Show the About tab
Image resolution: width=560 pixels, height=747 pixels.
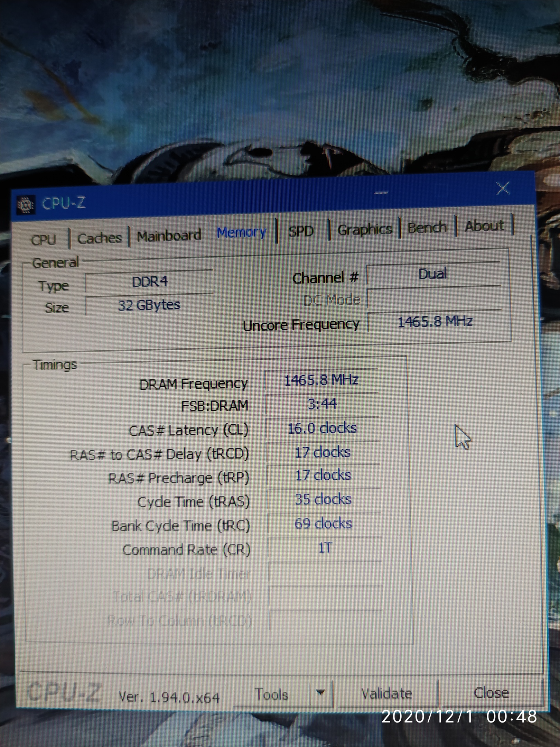[484, 226]
